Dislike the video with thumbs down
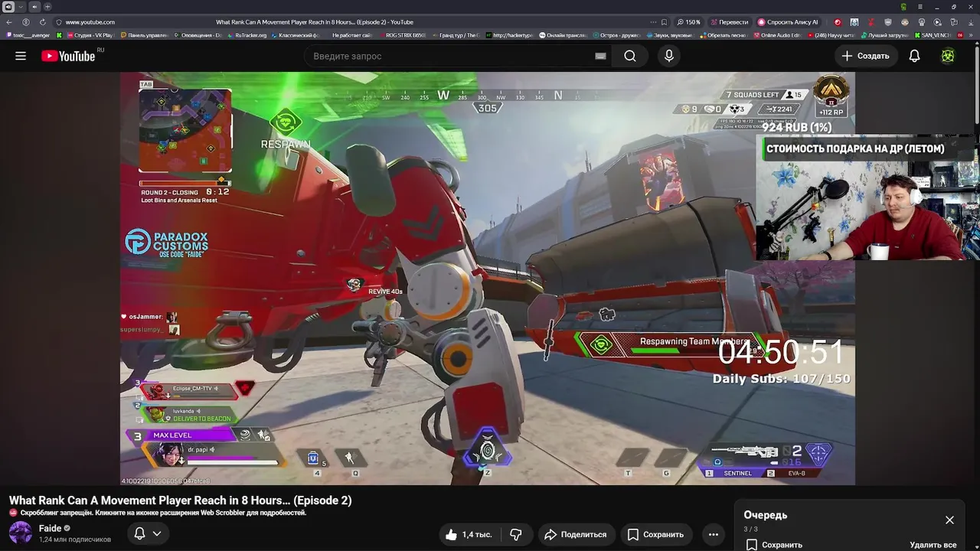Viewport: 980px width, 551px height. coord(516,534)
